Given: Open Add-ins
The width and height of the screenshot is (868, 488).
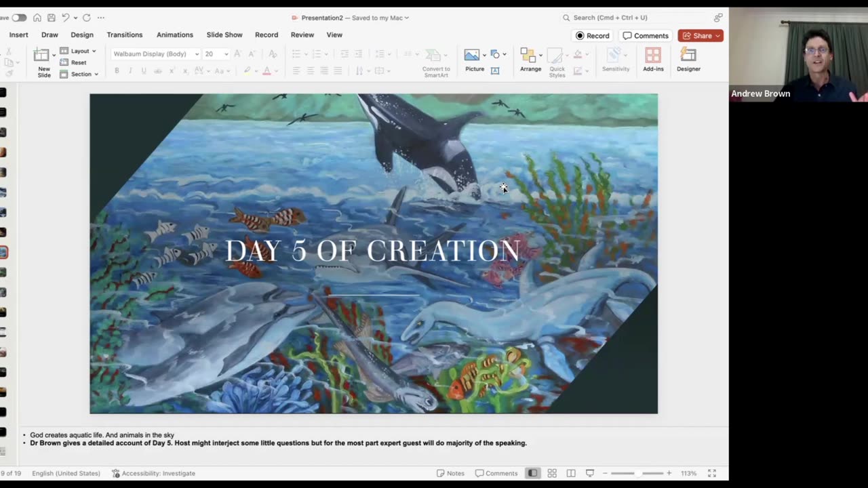Looking at the screenshot, I should click(x=653, y=60).
